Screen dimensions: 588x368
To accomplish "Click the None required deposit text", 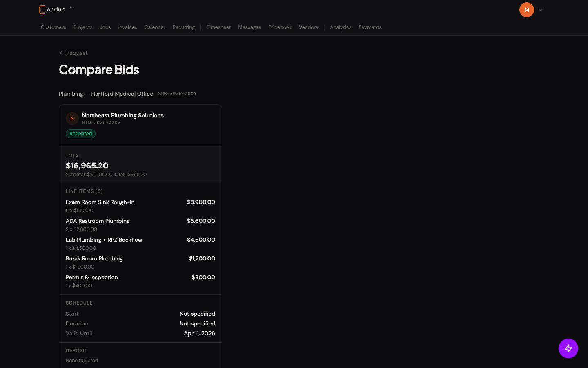I will pyautogui.click(x=82, y=361).
